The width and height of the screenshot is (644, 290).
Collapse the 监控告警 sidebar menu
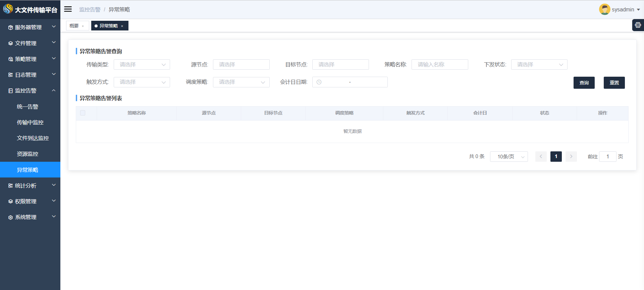coord(30,90)
